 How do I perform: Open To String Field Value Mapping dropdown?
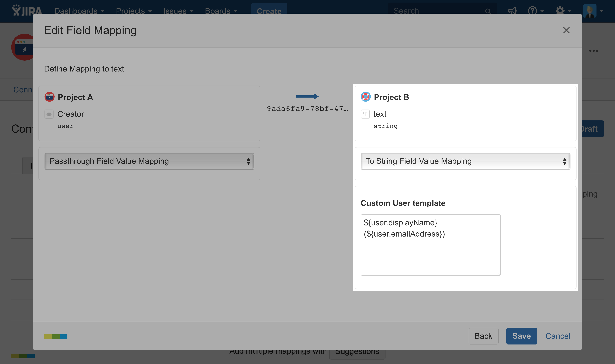pos(465,161)
